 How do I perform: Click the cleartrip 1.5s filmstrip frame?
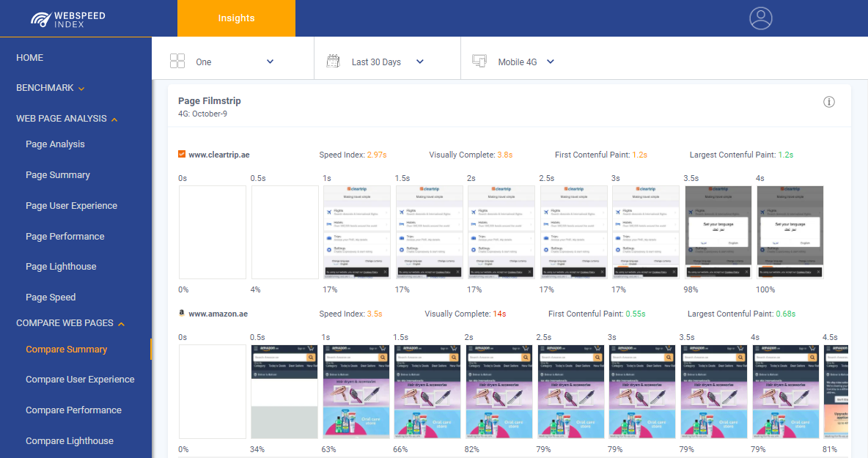tap(429, 232)
